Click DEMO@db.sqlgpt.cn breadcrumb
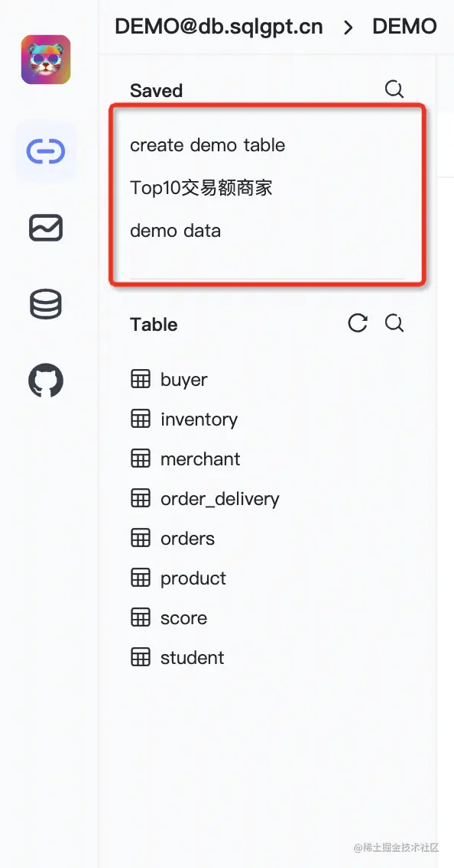The width and height of the screenshot is (454, 868). pyautogui.click(x=219, y=27)
